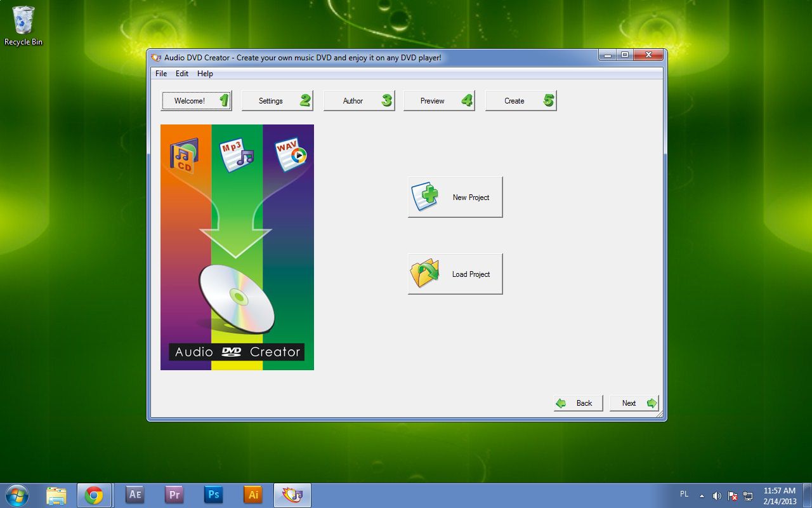
Task: Open Windows Explorer from the taskbar
Action: (56, 495)
